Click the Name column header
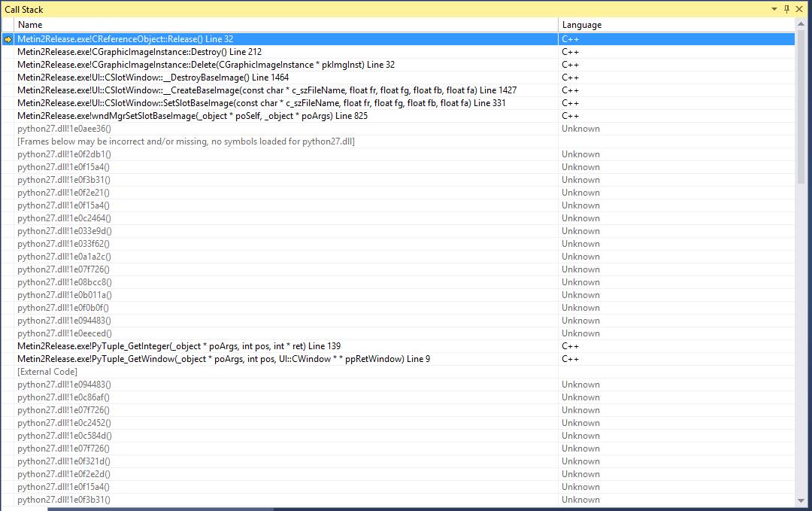This screenshot has width=812, height=511. coord(286,24)
